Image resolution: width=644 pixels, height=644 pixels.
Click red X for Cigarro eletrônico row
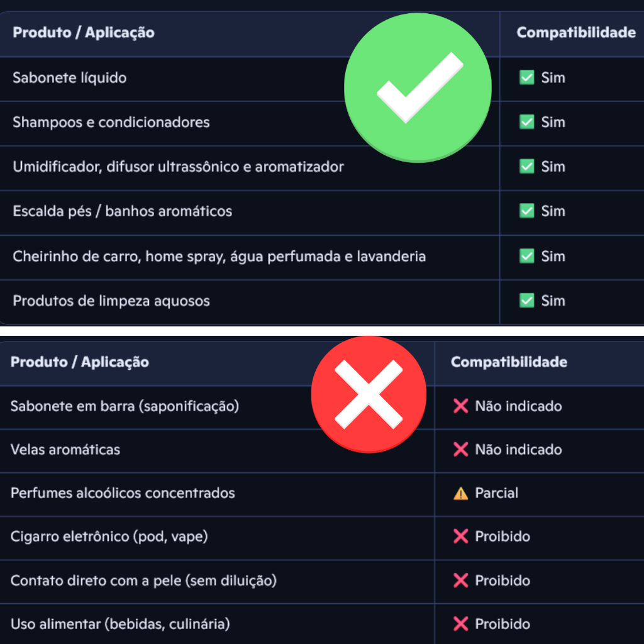point(460,536)
